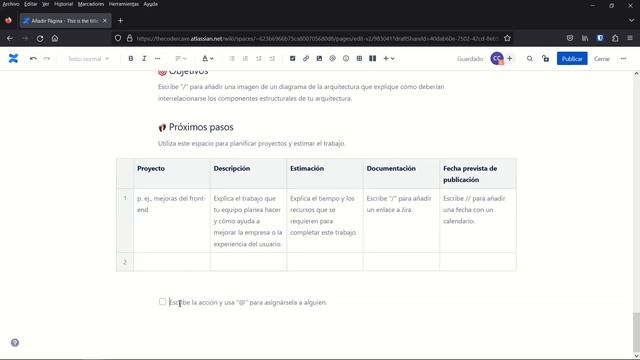
Task: Open more text formatting options
Action: 158,59
